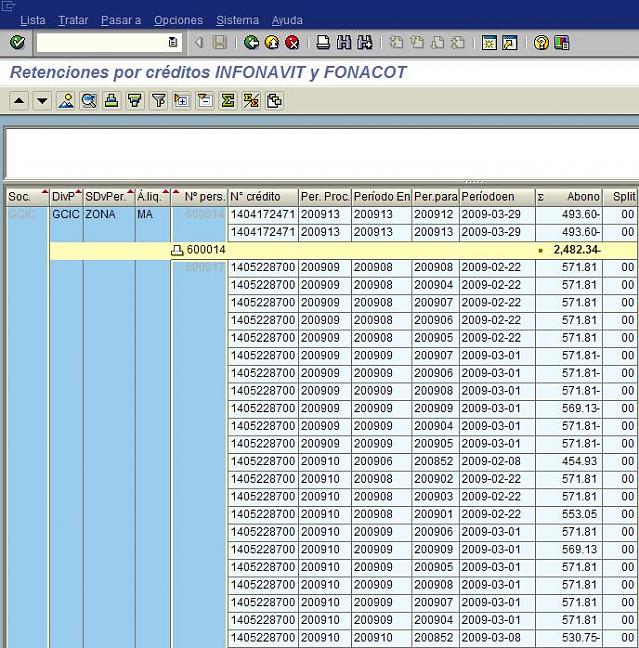Open the command field history dropdown

point(173,43)
